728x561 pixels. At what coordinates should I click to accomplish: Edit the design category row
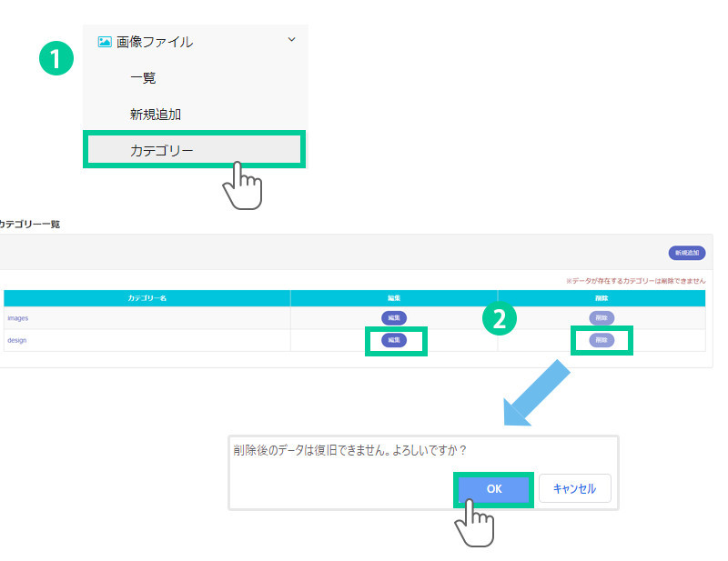pos(394,340)
